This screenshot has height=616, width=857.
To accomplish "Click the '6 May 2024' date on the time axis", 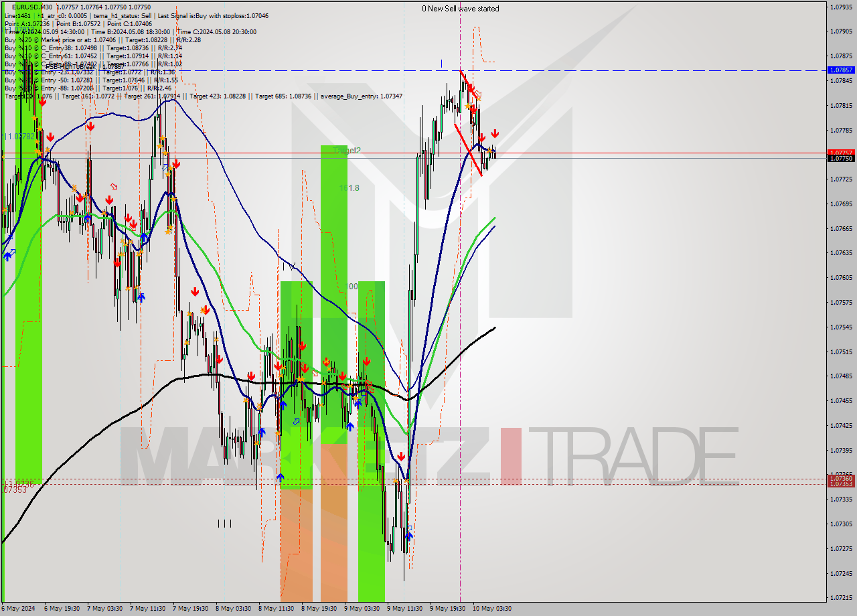I will (17, 609).
